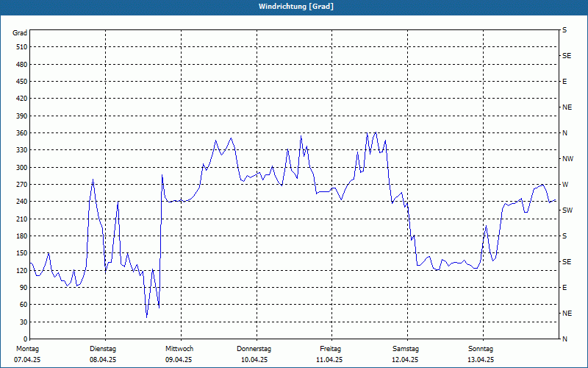588x368 pixels.
Task: Click the date 07.04.25
Action: pyautogui.click(x=27, y=360)
